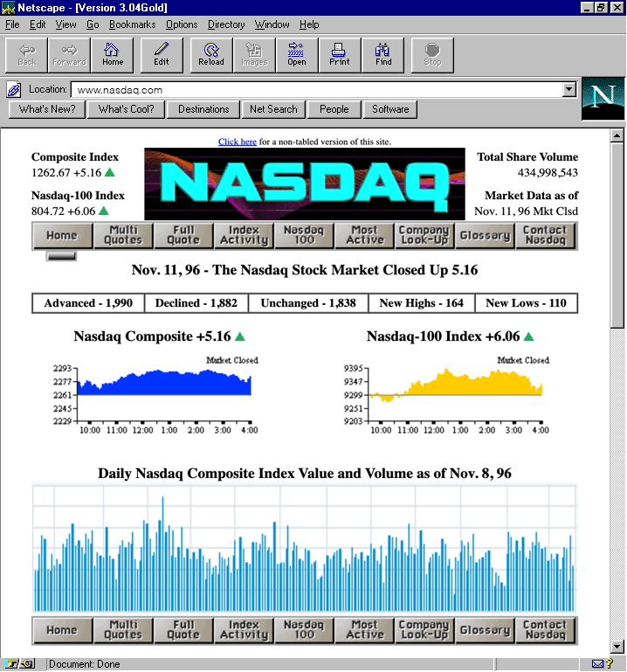Click top nav Nasdaq 100 button
Screen dimensions: 627x672
click(x=304, y=235)
